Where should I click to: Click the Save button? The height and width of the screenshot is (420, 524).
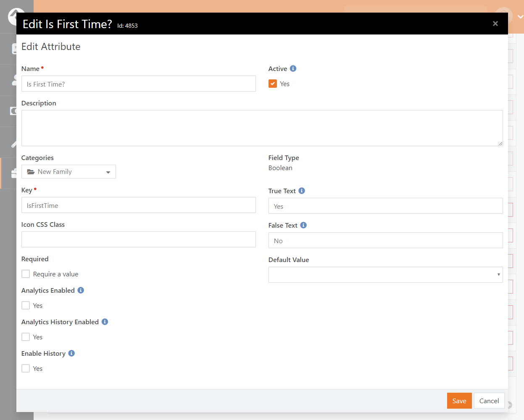[x=459, y=401]
